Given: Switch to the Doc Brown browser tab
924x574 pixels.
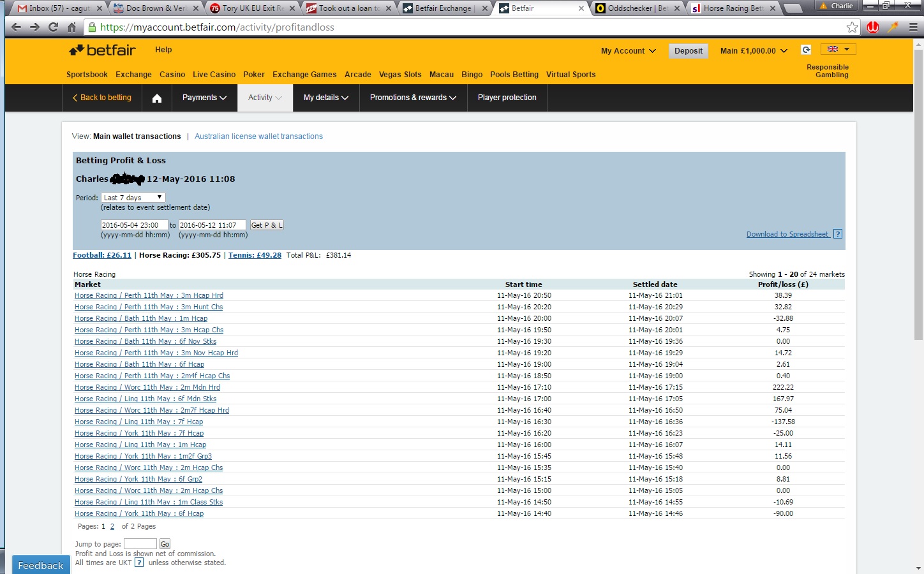Looking at the screenshot, I should point(156,8).
